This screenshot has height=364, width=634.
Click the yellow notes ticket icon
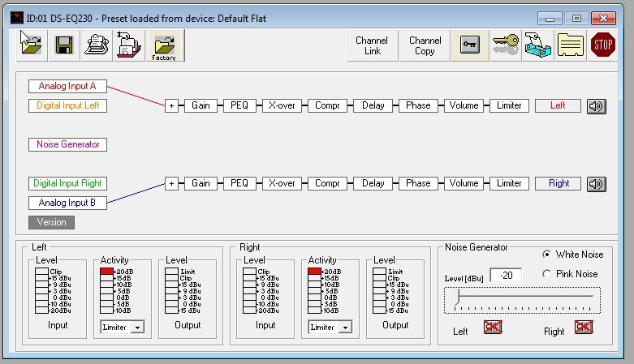coord(570,45)
